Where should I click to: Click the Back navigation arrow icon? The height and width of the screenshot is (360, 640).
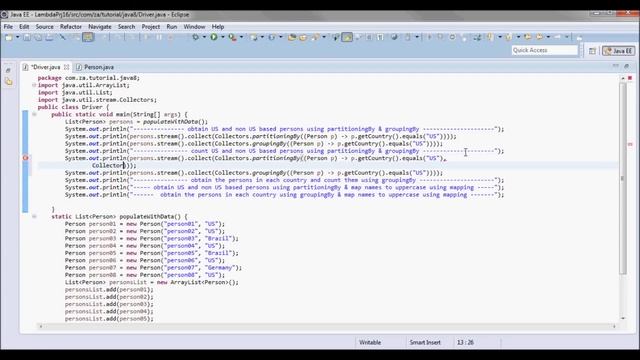[x=540, y=37]
